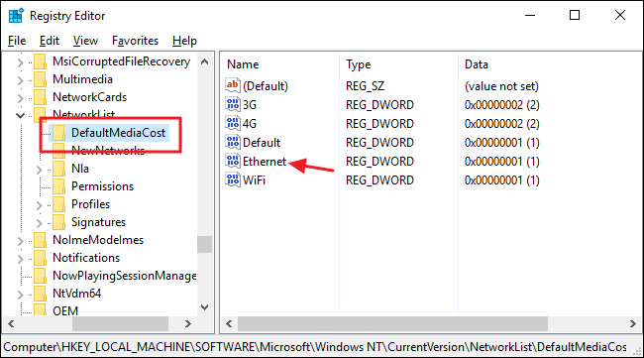The width and height of the screenshot is (644, 358).
Task: Collapse the NetworkList key
Action: coord(20,115)
